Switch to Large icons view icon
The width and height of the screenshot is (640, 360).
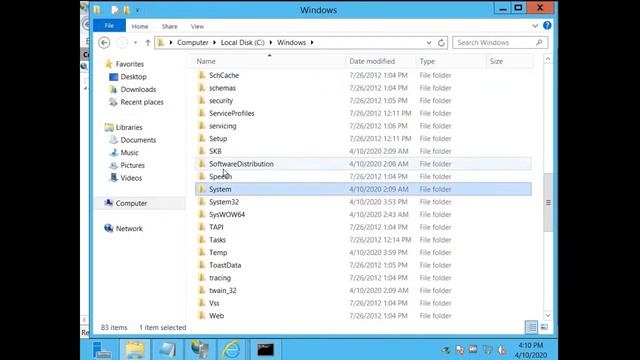pos(544,327)
